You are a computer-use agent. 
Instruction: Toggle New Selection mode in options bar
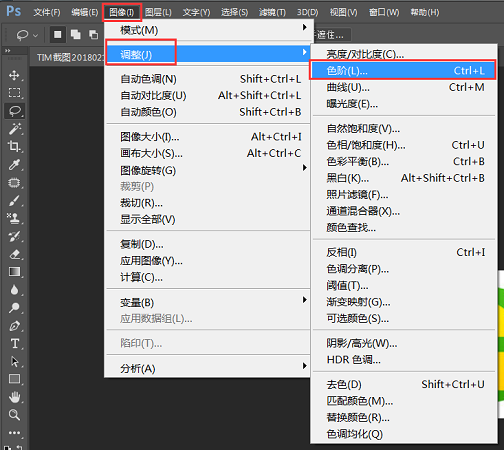click(x=58, y=35)
